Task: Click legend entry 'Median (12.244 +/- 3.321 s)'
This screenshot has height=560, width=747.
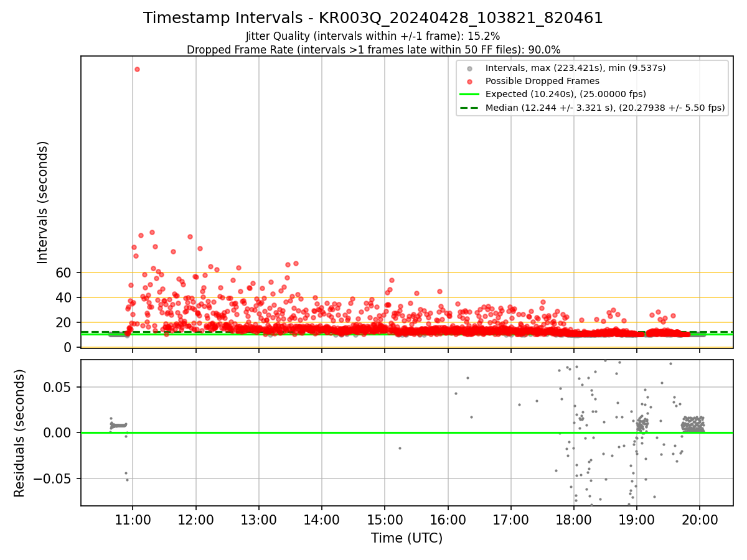Action: [605, 108]
